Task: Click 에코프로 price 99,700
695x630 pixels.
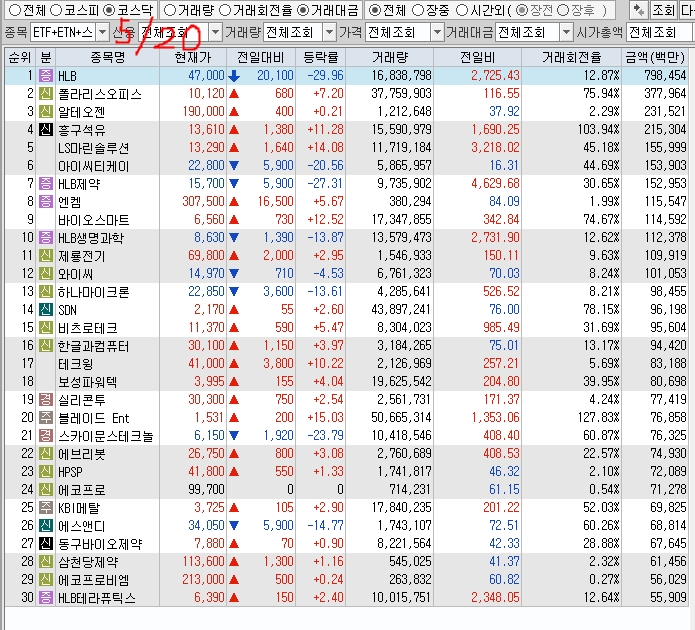Action: (x=206, y=489)
